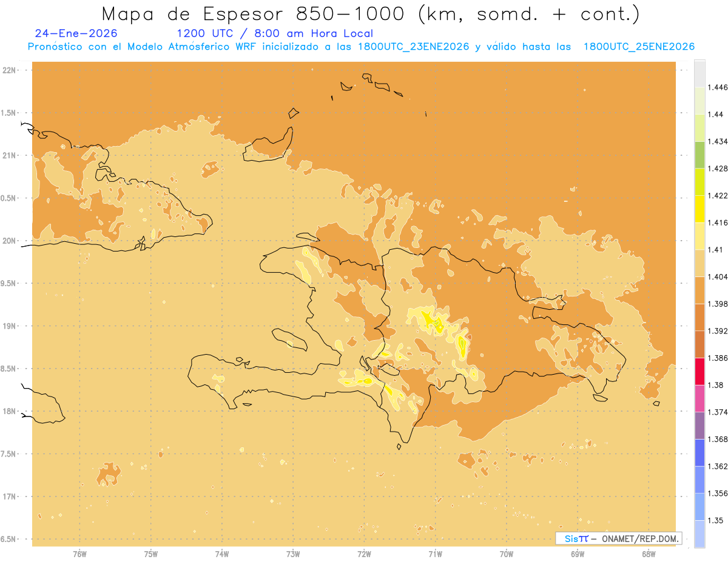This screenshot has width=728, height=562.
Task: Click the '6.5N' latitude label
Action: click(8, 539)
